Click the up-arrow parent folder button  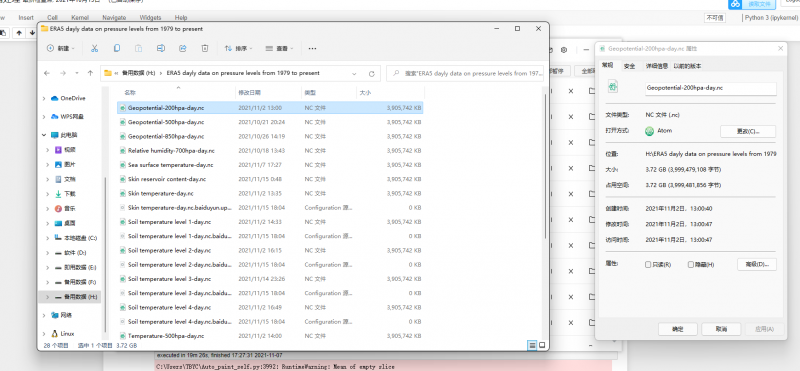point(90,73)
